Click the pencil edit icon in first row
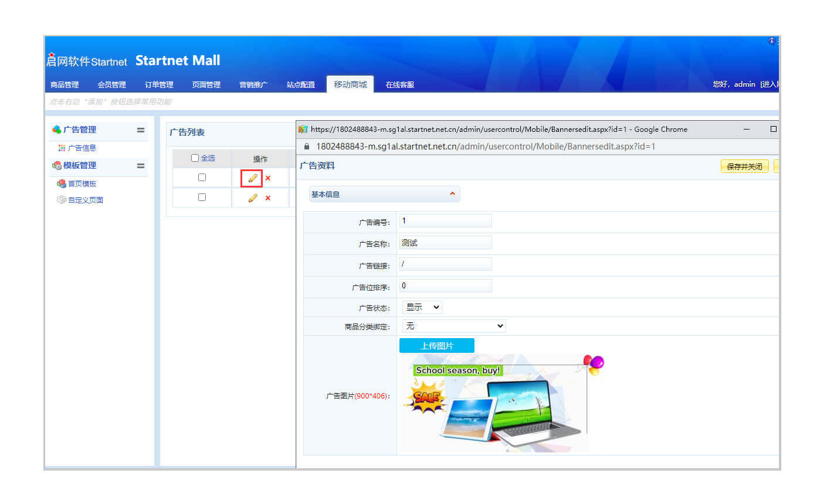Screen dimensions: 827x504 252,178
